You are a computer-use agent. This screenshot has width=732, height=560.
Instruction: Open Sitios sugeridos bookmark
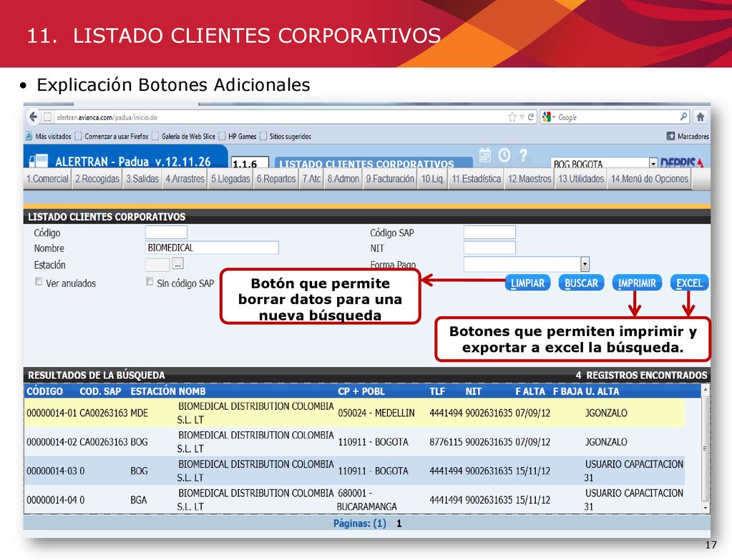286,137
